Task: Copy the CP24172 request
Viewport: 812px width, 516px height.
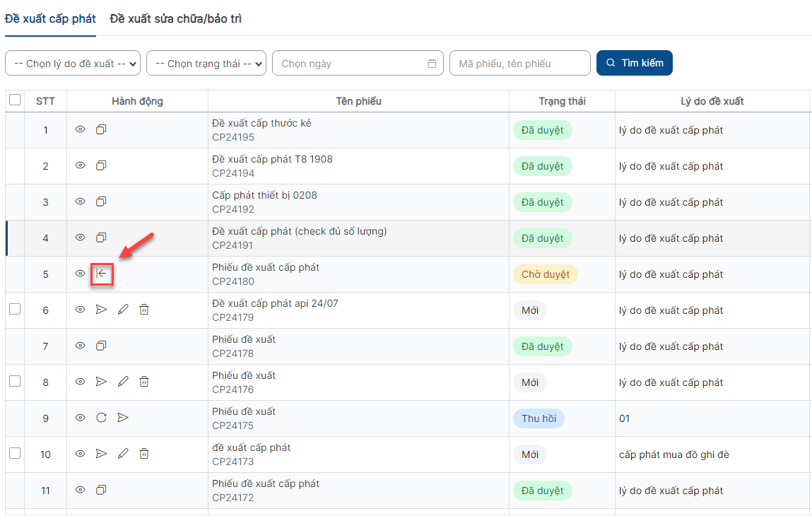Action: coord(102,489)
